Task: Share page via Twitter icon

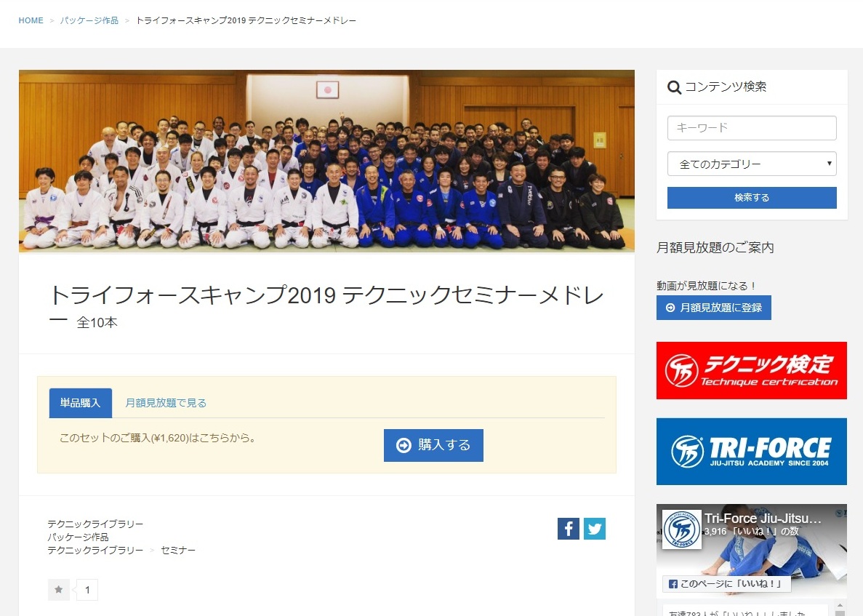Action: [595, 529]
